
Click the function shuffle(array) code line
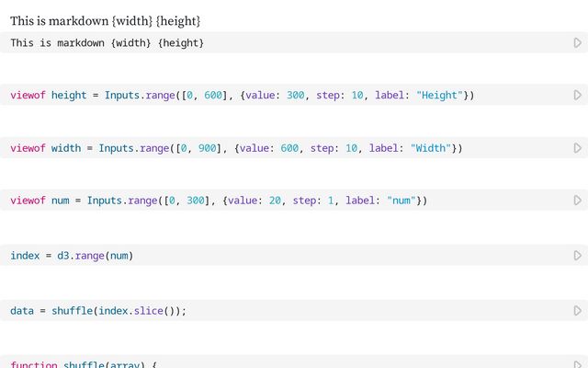(x=84, y=364)
